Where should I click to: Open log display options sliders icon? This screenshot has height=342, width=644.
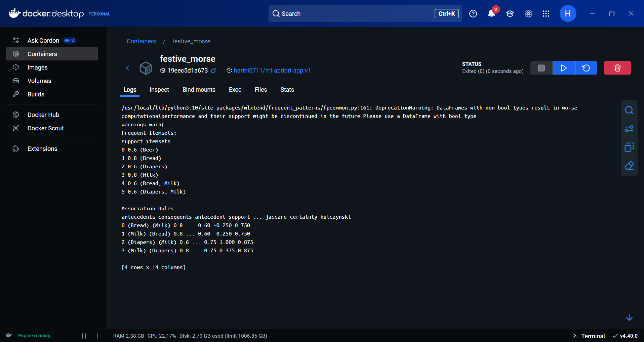pyautogui.click(x=629, y=129)
